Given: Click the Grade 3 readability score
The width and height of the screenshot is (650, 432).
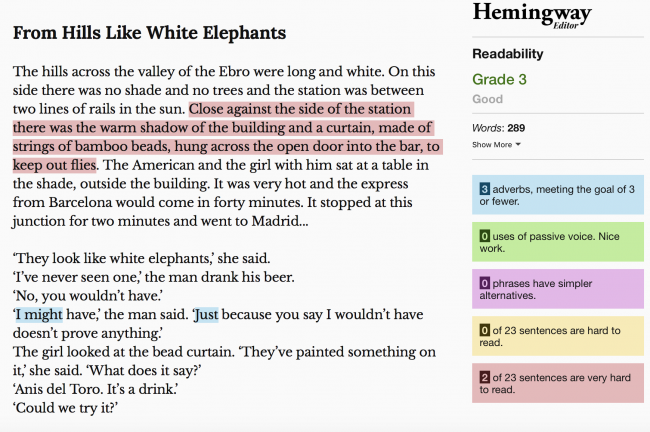Looking at the screenshot, I should pyautogui.click(x=500, y=79).
